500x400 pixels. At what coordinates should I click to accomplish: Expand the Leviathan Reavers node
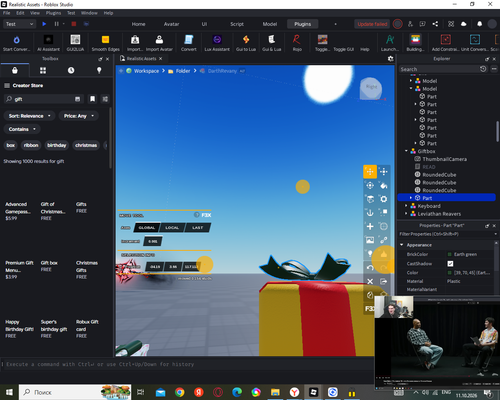406,214
